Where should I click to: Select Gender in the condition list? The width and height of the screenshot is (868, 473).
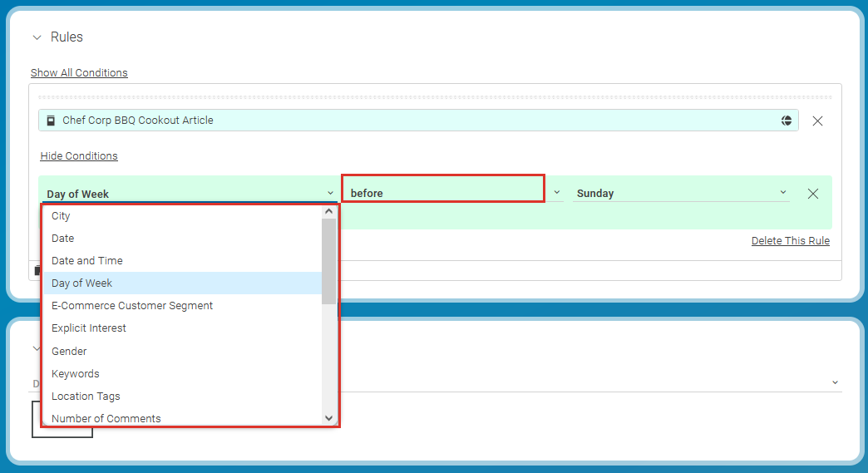coord(183,352)
